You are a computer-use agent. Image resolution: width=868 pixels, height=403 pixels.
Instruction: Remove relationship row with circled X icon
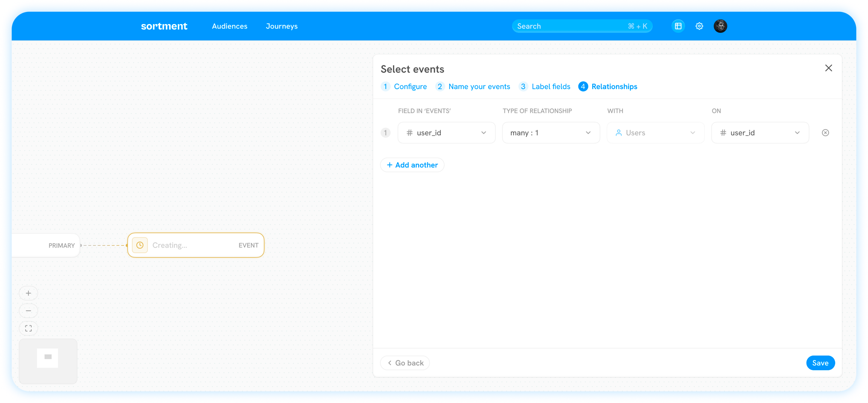825,133
